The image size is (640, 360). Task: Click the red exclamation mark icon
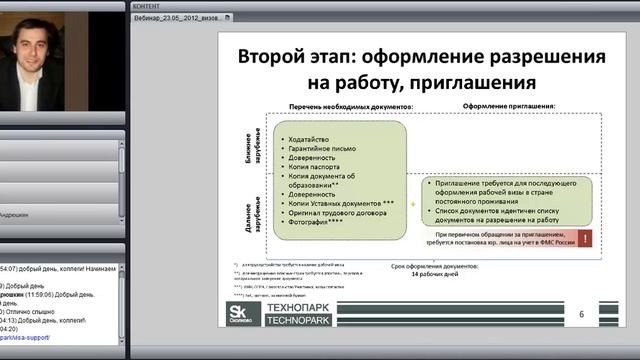click(585, 238)
